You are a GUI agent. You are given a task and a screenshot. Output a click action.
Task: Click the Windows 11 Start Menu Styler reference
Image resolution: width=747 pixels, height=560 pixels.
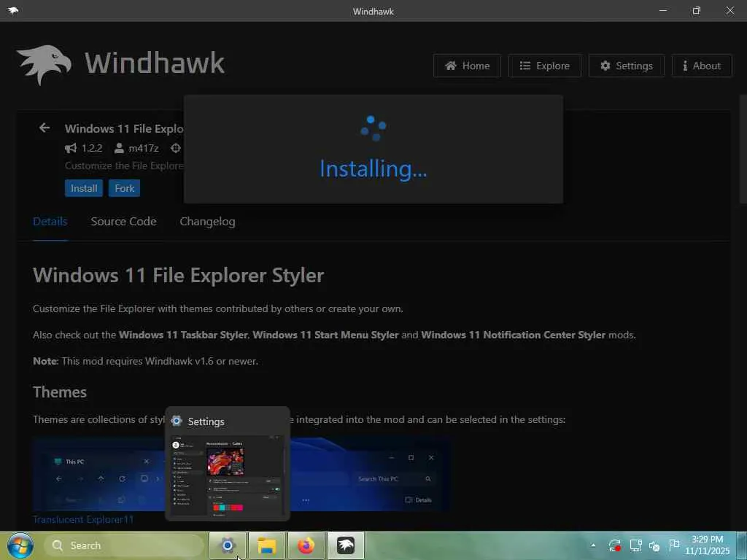[x=325, y=335]
